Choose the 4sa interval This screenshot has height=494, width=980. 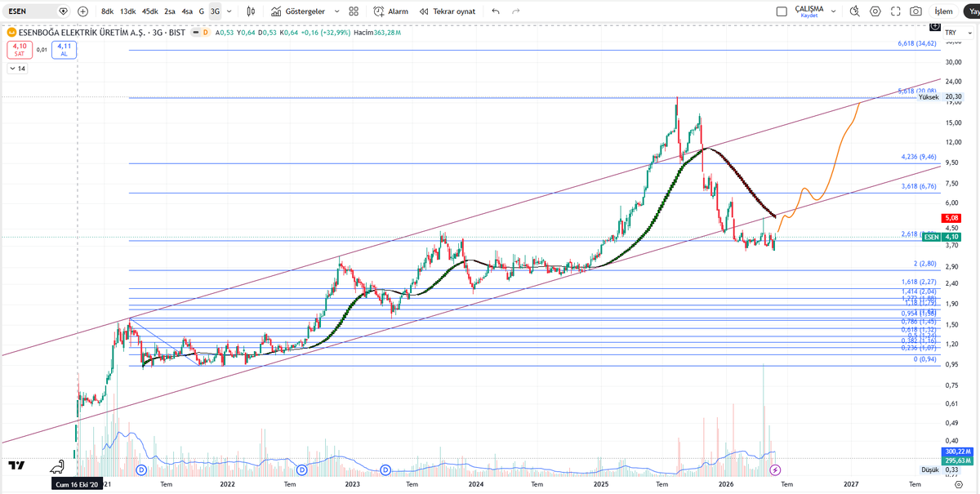coord(188,11)
